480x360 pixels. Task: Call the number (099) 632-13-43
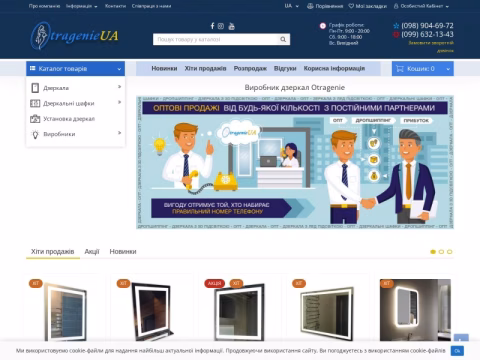pos(427,34)
